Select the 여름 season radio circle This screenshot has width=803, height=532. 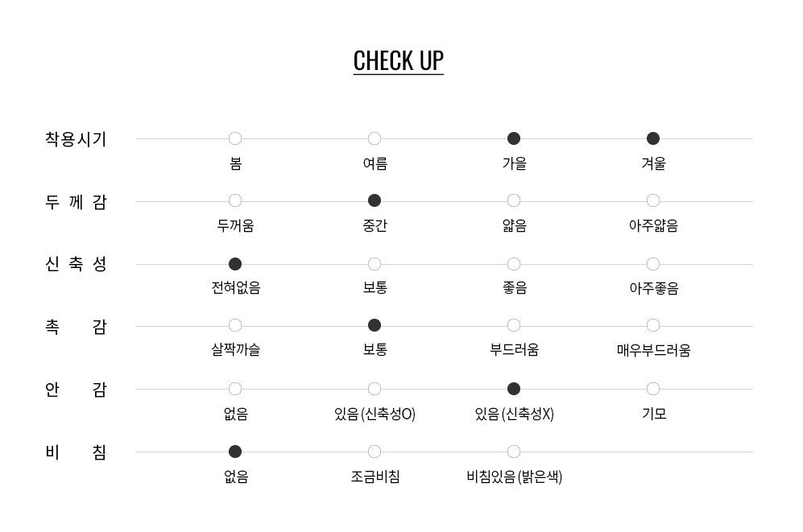tap(375, 138)
